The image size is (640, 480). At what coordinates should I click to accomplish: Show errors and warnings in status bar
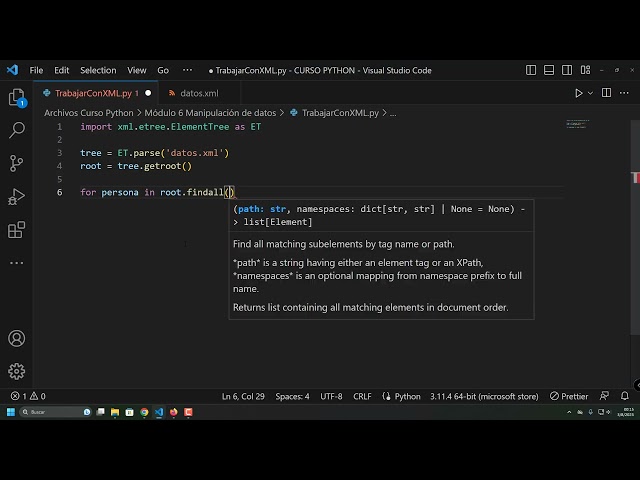(x=28, y=396)
